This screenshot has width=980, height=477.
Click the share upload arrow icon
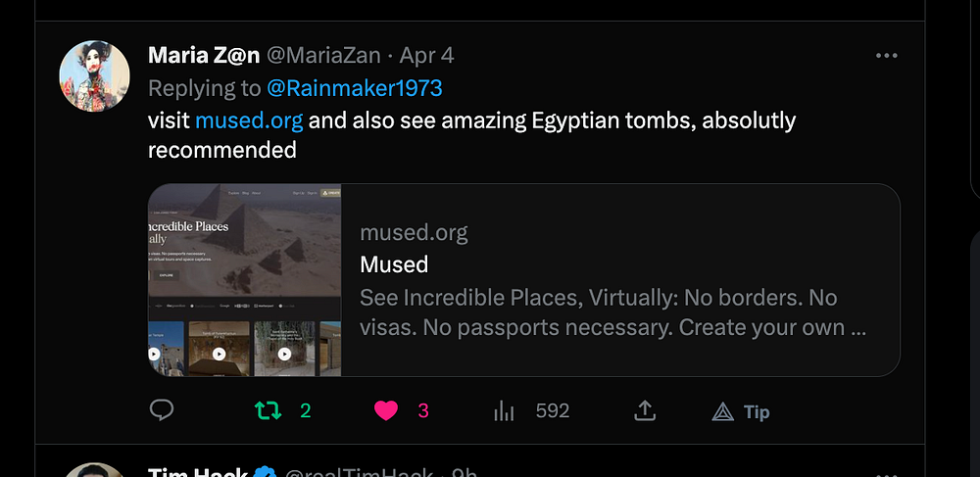[644, 411]
